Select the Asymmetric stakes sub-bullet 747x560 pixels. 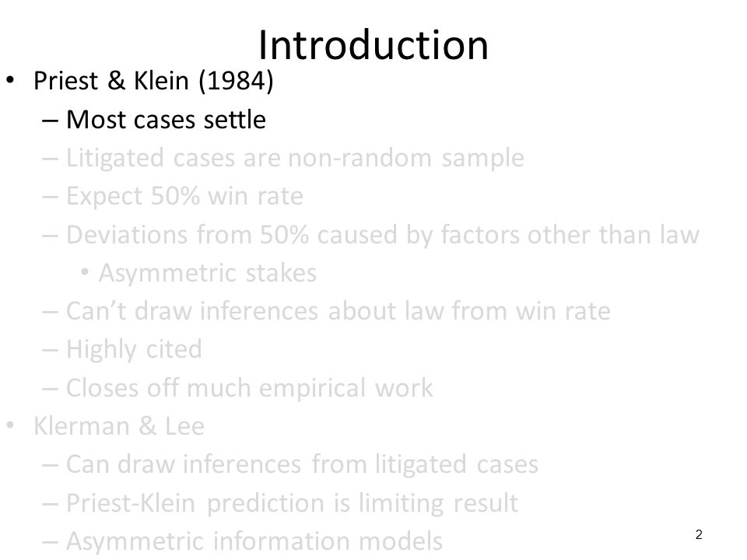coord(208,273)
